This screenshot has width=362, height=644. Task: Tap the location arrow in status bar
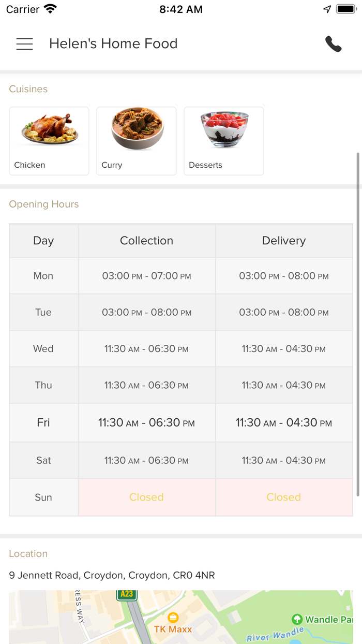coord(327,9)
